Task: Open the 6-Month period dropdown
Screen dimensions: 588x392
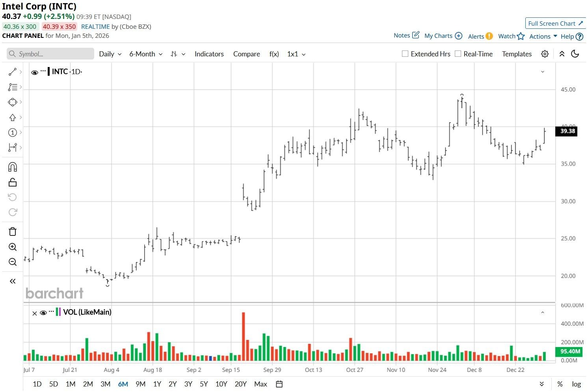Action: pyautogui.click(x=146, y=54)
